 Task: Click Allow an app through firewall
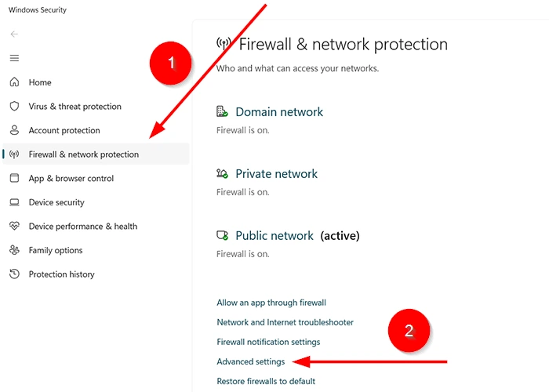click(x=271, y=303)
